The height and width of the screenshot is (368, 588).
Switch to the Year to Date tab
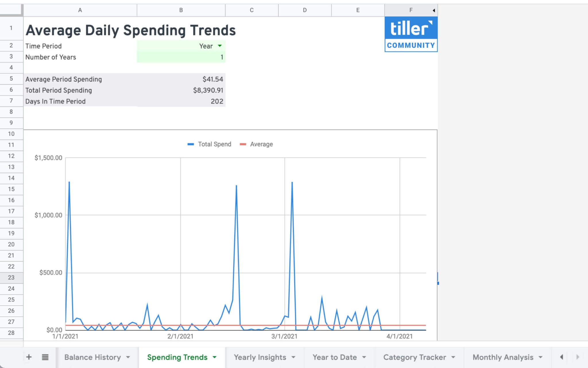pos(334,357)
